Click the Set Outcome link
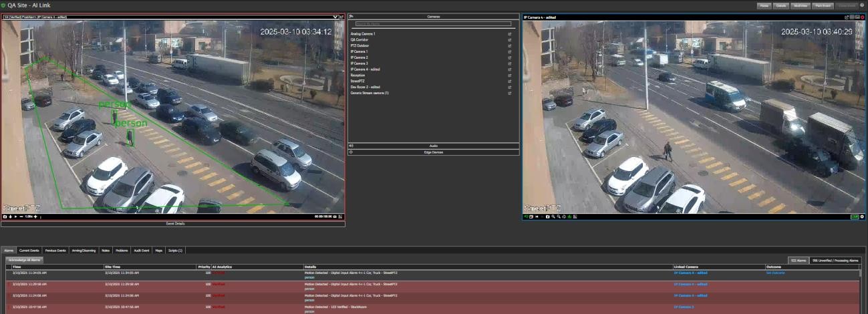Image resolution: width=868 pixels, height=314 pixels. [x=774, y=273]
